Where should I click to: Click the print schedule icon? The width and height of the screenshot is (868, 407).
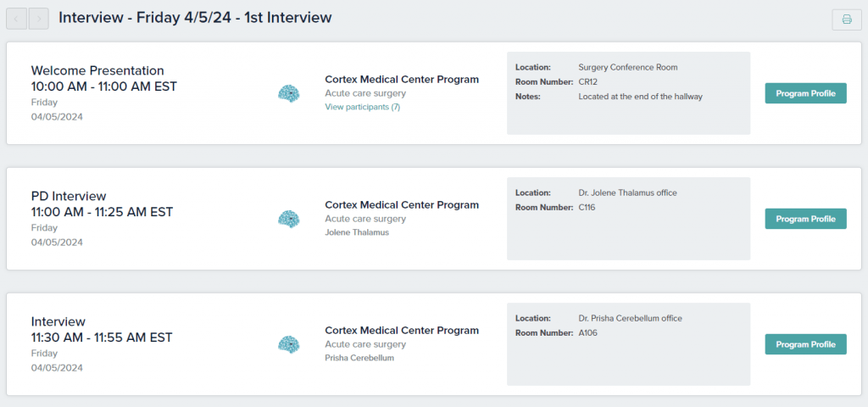click(x=846, y=20)
